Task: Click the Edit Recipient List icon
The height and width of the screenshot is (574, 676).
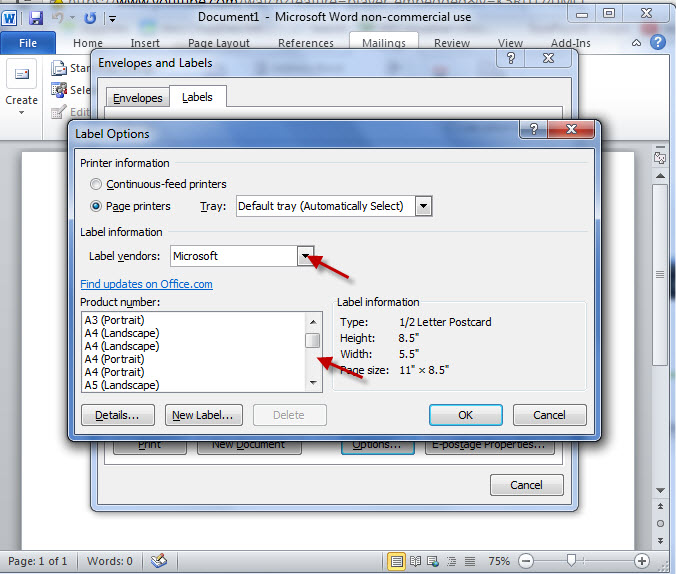Action: (x=59, y=112)
